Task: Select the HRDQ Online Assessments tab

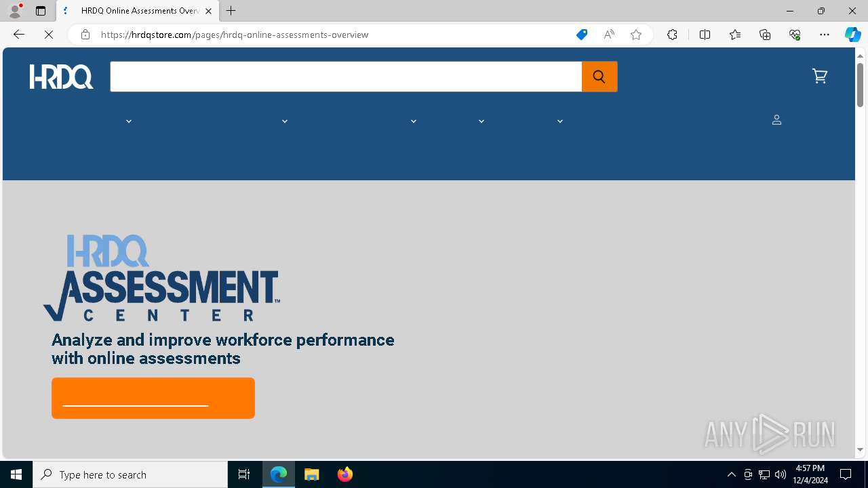Action: 138,11
